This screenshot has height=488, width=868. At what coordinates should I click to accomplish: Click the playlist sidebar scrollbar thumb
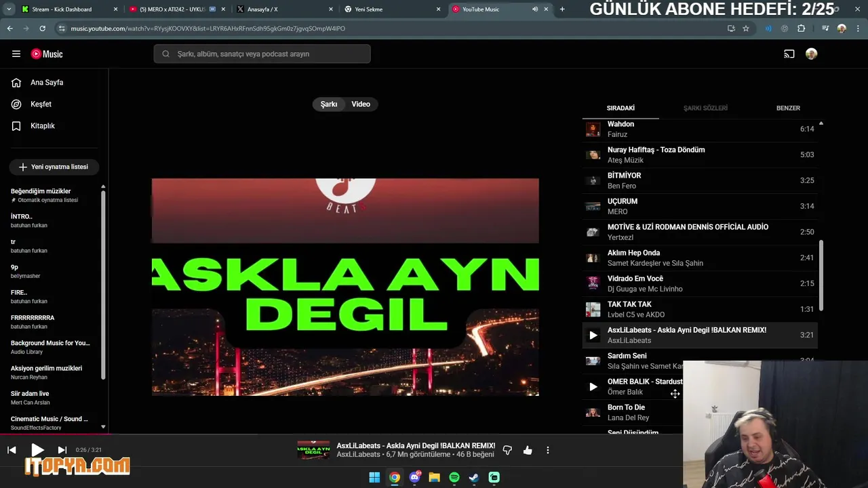click(x=103, y=285)
